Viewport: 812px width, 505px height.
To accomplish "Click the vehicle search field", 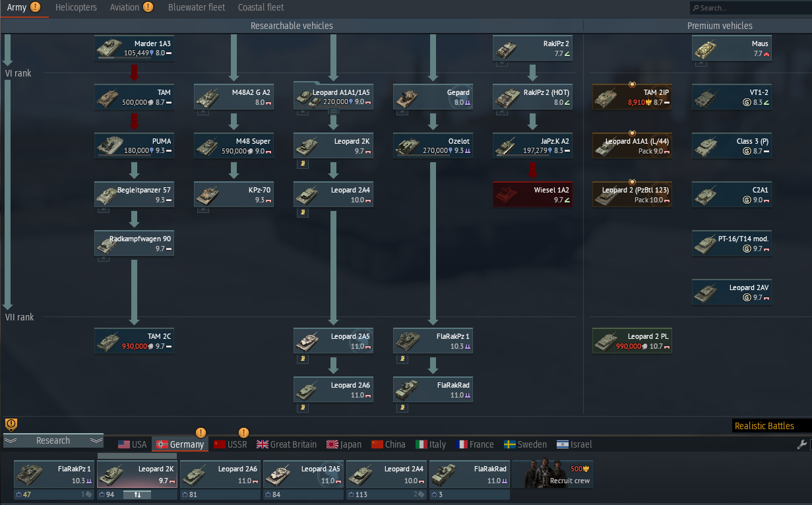I will (x=751, y=8).
